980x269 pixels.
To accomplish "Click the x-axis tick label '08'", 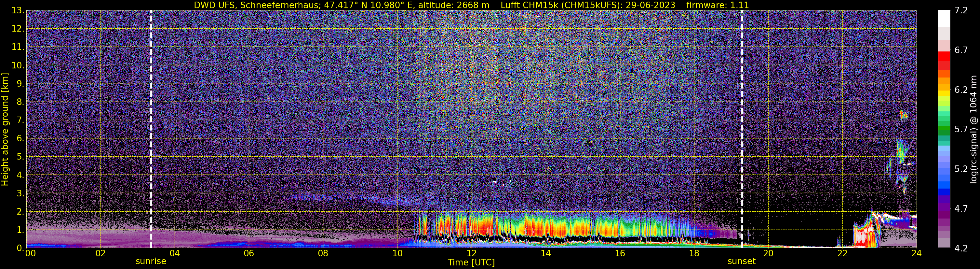I will pyautogui.click(x=323, y=253).
